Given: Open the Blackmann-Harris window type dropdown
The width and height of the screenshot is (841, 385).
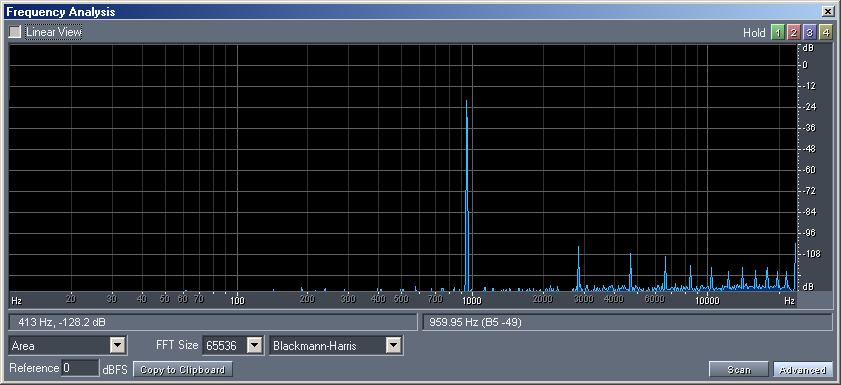Looking at the screenshot, I should coord(336,346).
